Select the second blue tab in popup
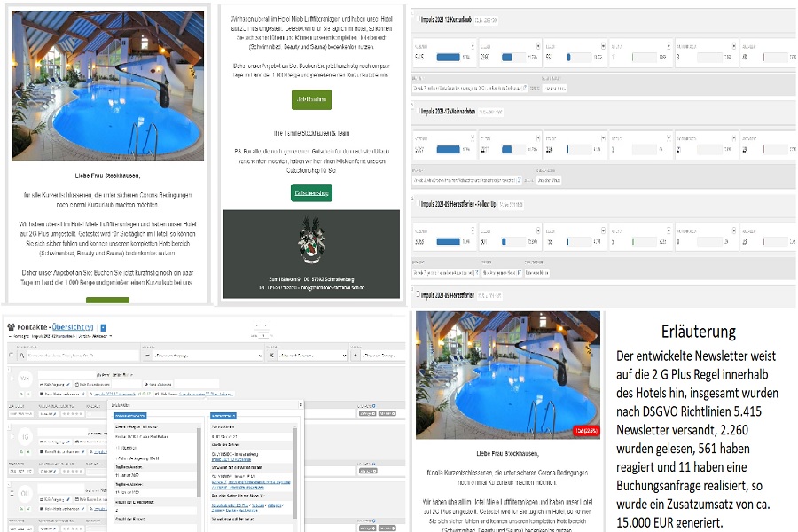The height and width of the screenshot is (532, 798). (223, 415)
